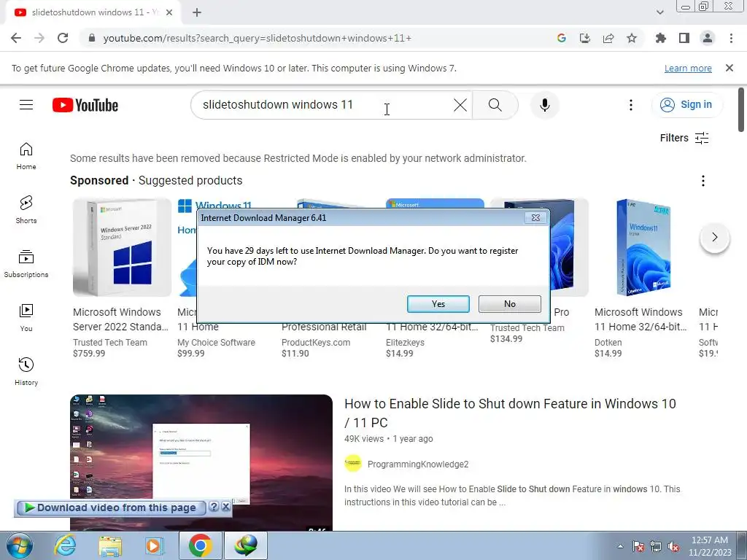The image size is (747, 560).
Task: Go to the YouTube logo home
Action: (85, 105)
